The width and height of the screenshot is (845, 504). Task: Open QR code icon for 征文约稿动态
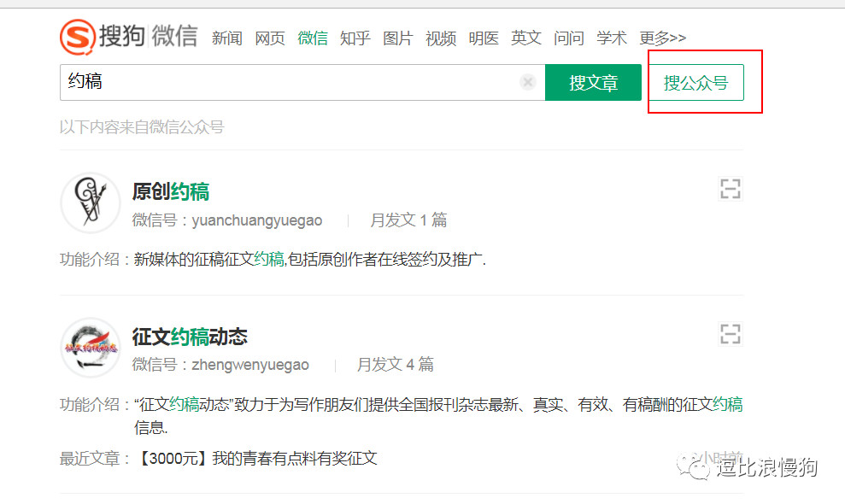[731, 334]
